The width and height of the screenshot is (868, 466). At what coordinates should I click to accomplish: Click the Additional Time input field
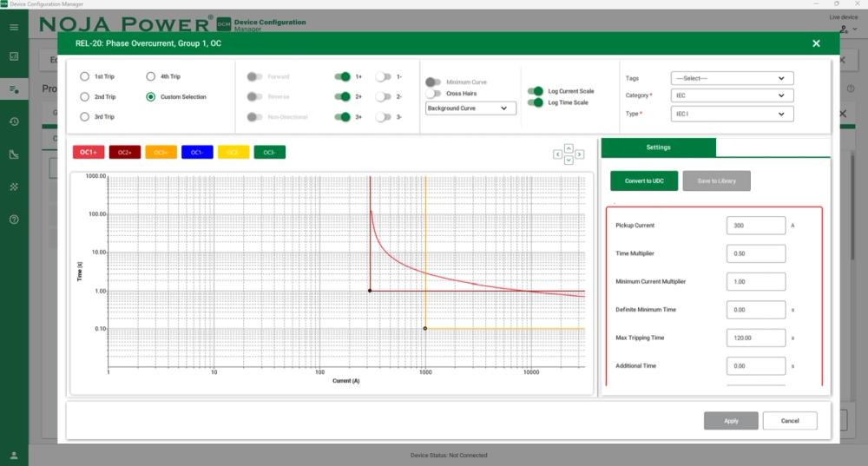[756, 366]
